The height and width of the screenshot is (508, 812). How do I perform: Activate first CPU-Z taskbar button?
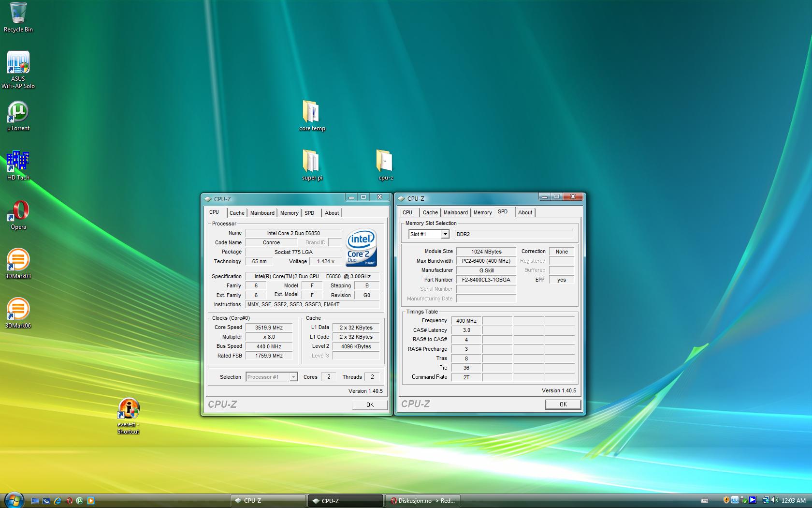pos(268,501)
